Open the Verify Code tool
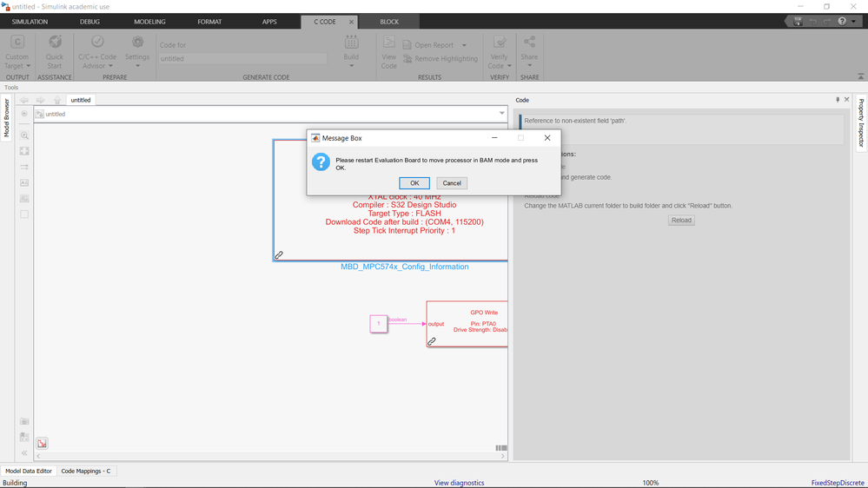868x488 pixels. [500, 53]
